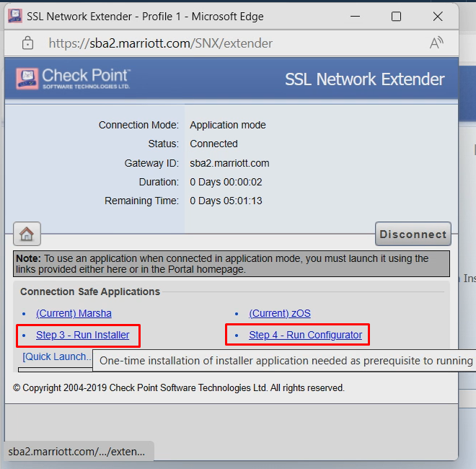Image resolution: width=476 pixels, height=469 pixels.
Task: Click the SSL Network Extender banner title
Action: point(365,79)
